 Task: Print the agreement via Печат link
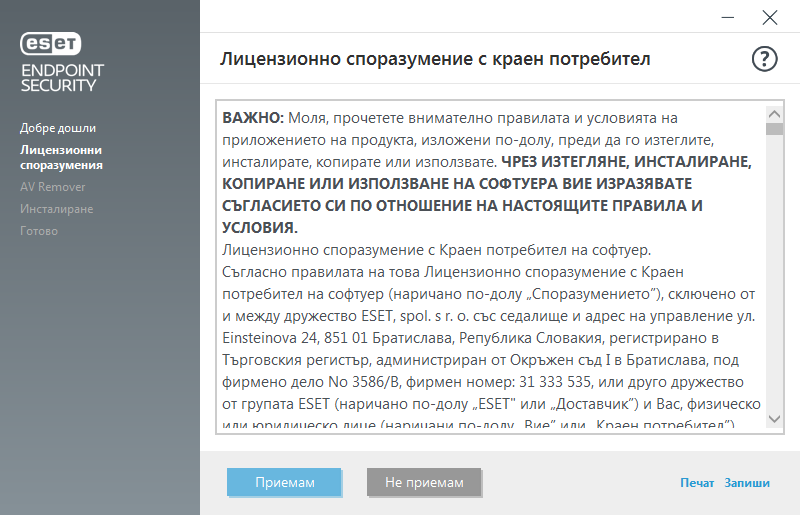(x=697, y=483)
